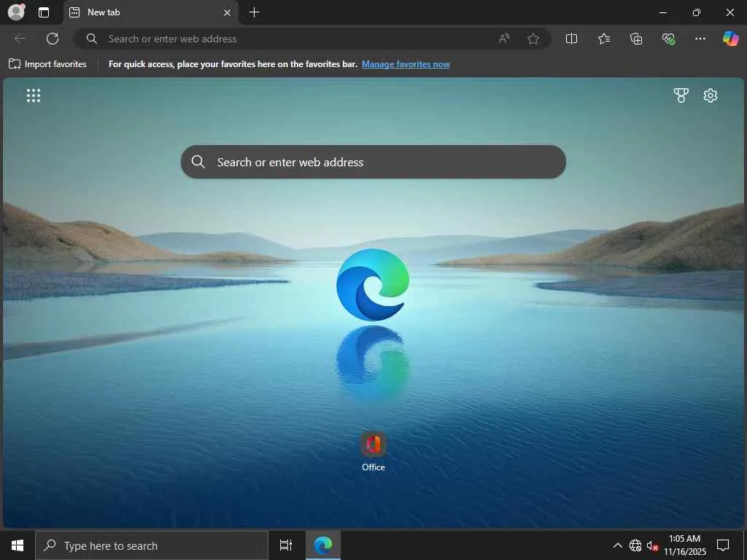Click Import favorites

pos(47,64)
